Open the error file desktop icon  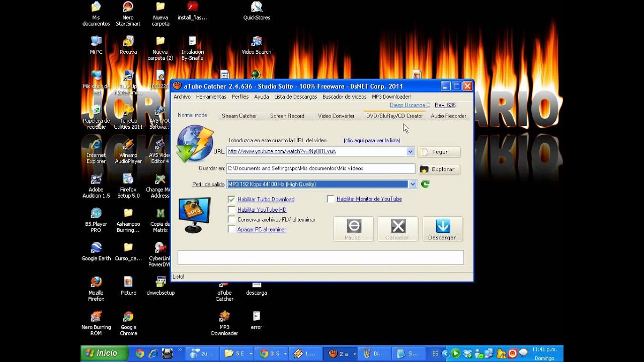[257, 320]
